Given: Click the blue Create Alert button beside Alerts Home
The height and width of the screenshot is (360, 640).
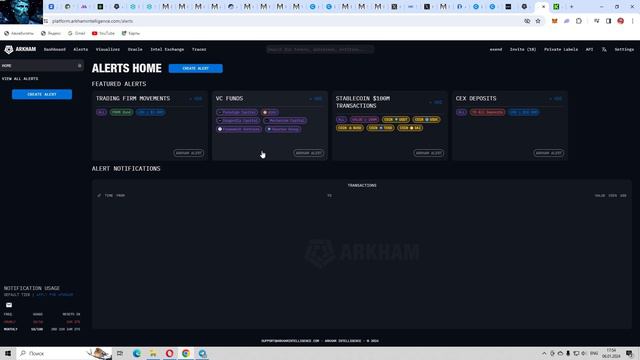Looking at the screenshot, I should click(x=196, y=68).
